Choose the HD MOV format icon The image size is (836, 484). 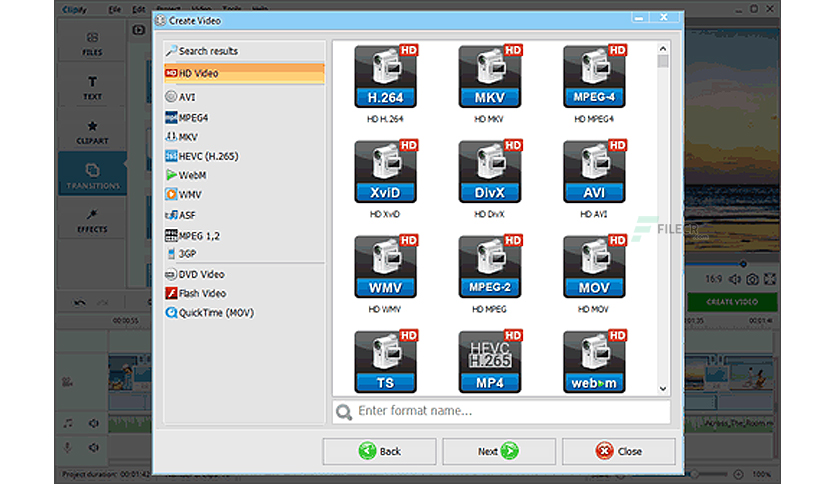(594, 267)
